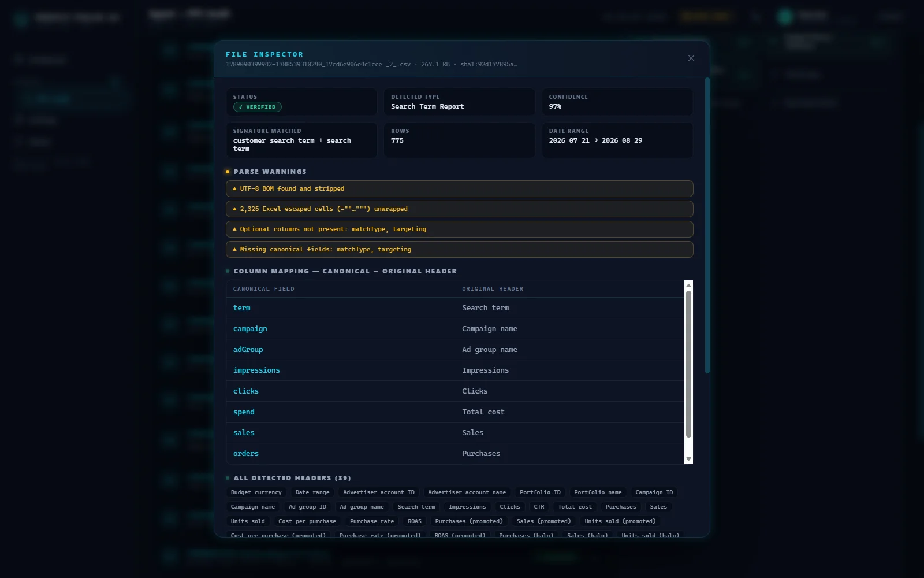Image resolution: width=924 pixels, height=578 pixels.
Task: Click the CSV file name in the inspector header
Action: [318, 65]
